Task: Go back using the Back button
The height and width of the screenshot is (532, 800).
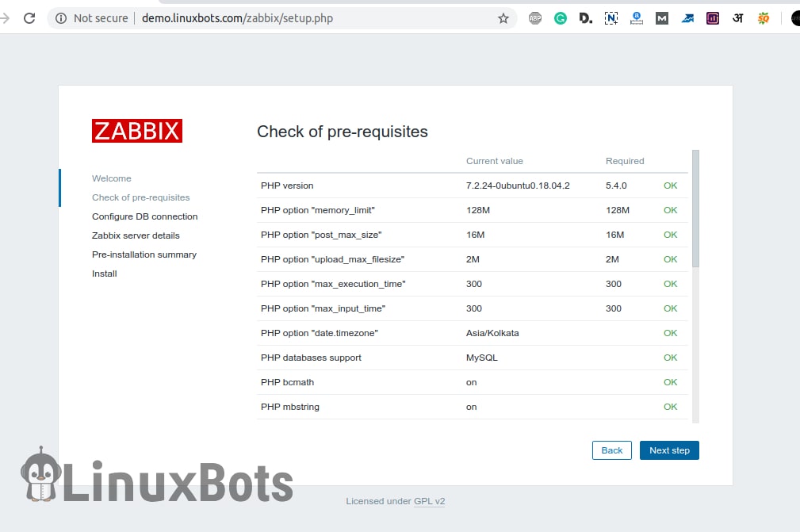Action: pyautogui.click(x=611, y=450)
